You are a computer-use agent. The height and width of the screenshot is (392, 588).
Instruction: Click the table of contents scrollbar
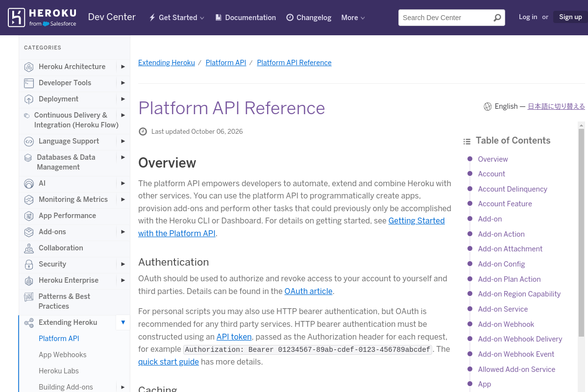[x=581, y=233]
